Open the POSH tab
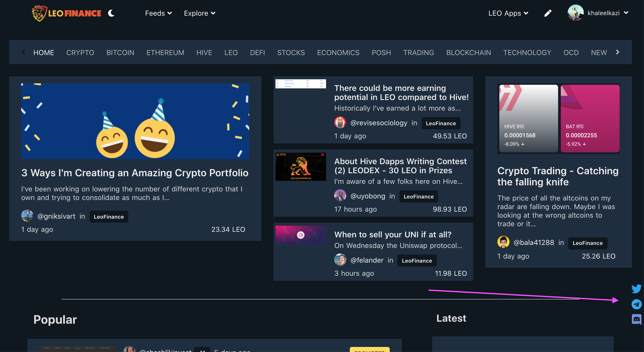Image resolution: width=644 pixels, height=352 pixels. click(381, 53)
